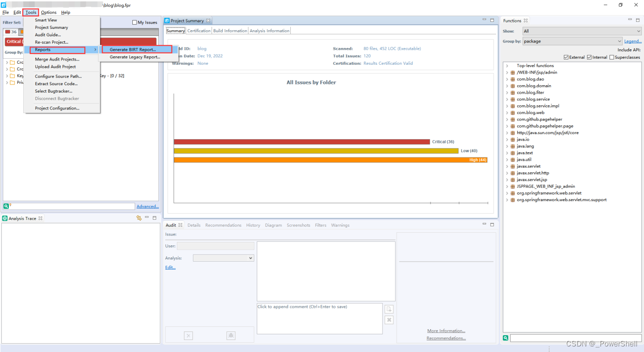Uncheck the Internal API checkbox
The height and width of the screenshot is (352, 644).
(x=589, y=57)
